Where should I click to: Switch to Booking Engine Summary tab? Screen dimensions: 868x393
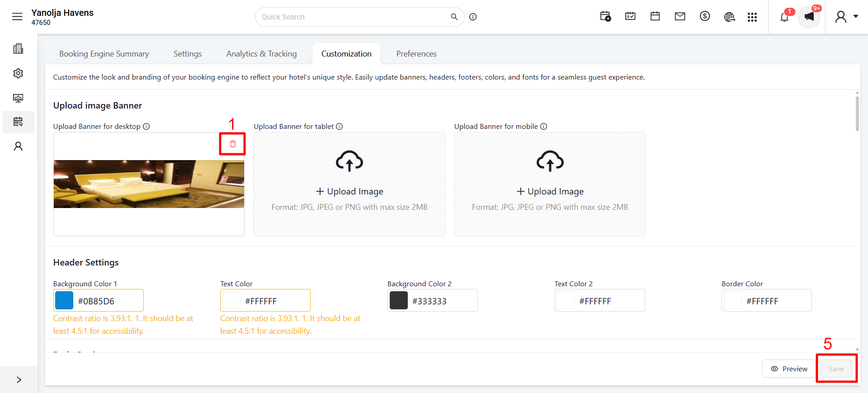pyautogui.click(x=104, y=54)
